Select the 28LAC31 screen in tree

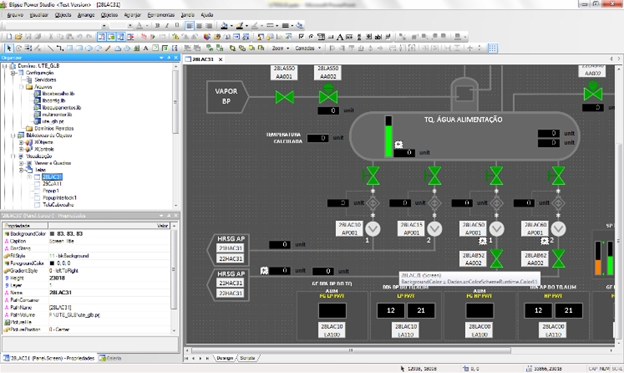click(x=52, y=177)
